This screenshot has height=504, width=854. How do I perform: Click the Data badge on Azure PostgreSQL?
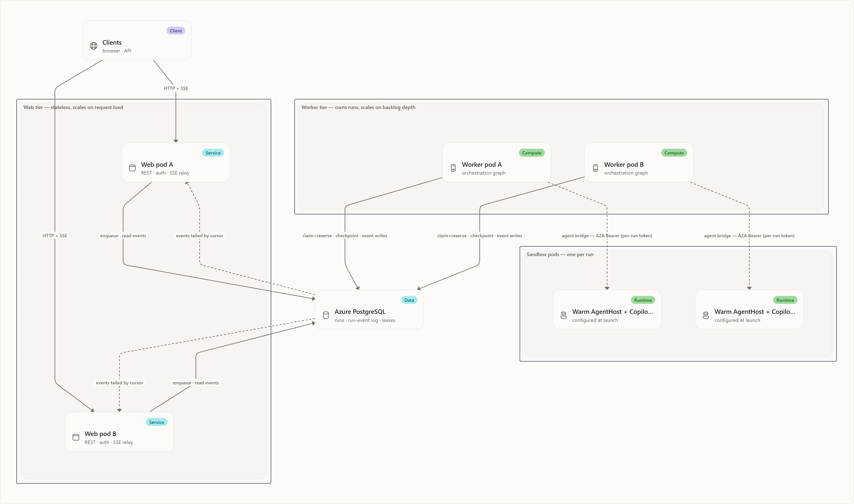(x=409, y=300)
